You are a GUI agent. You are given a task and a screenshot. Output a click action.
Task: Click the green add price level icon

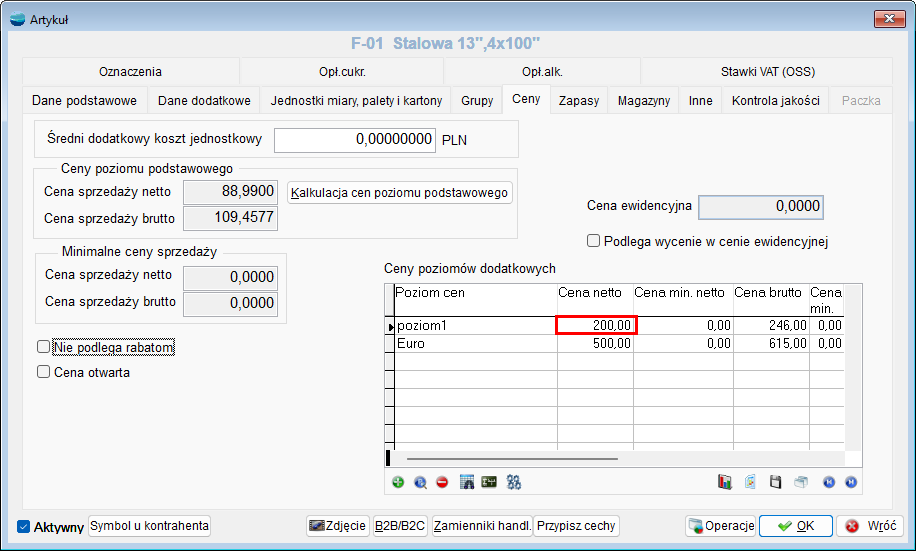click(398, 482)
